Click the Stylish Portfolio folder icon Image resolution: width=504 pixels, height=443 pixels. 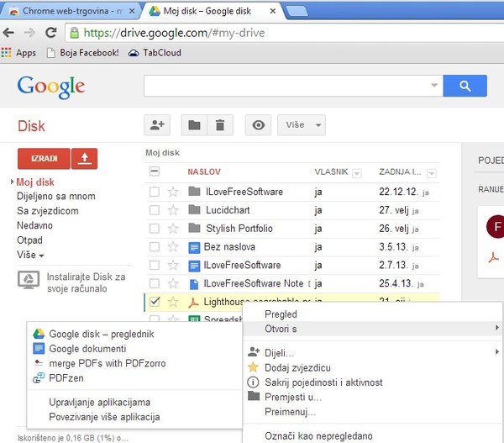pos(194,228)
